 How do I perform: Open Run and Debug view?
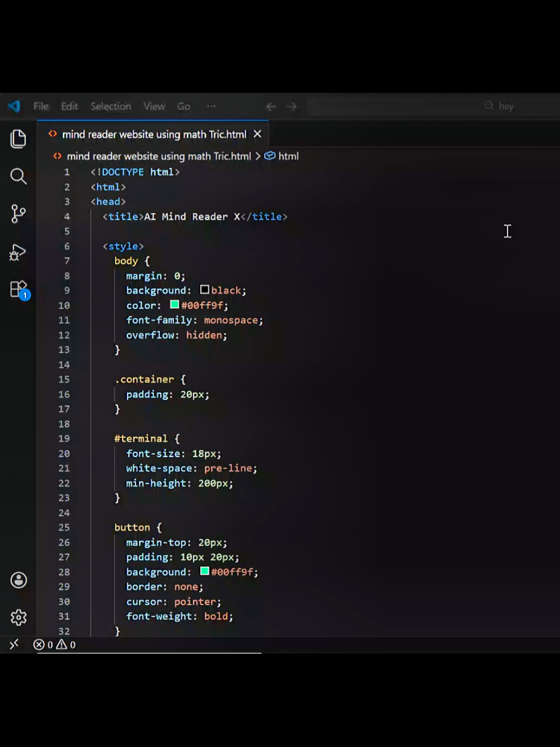[18, 252]
